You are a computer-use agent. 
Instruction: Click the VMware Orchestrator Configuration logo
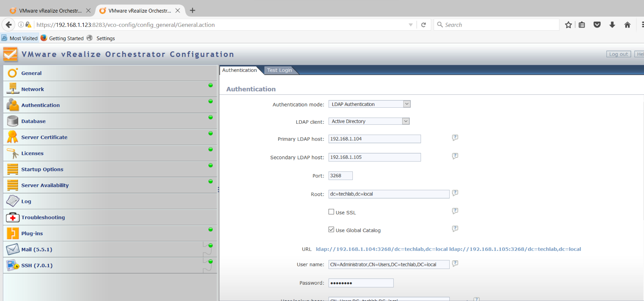pos(10,54)
